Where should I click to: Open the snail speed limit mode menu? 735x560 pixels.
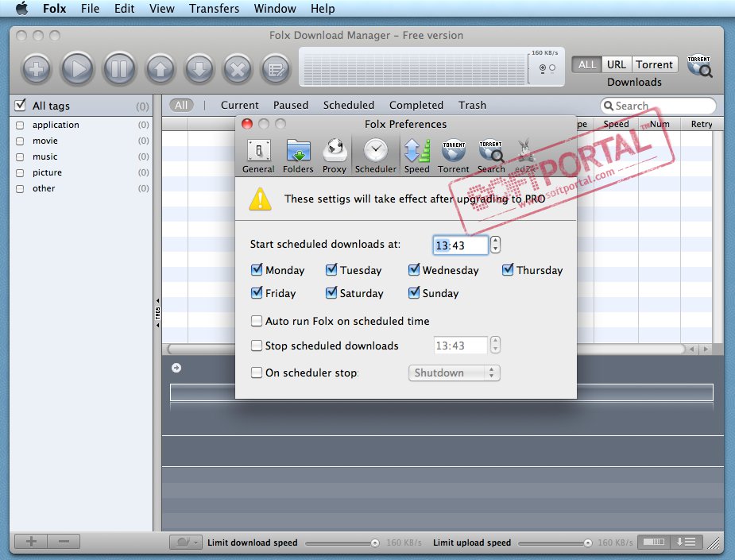pyautogui.click(x=186, y=543)
